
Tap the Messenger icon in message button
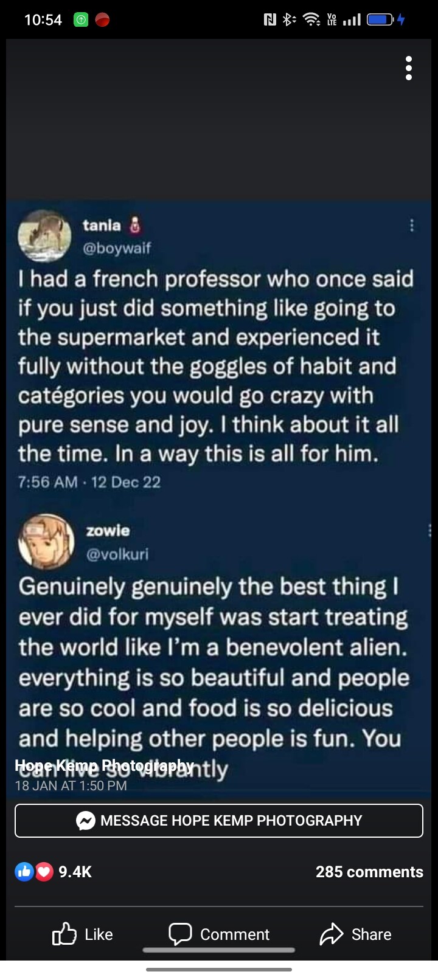point(85,821)
